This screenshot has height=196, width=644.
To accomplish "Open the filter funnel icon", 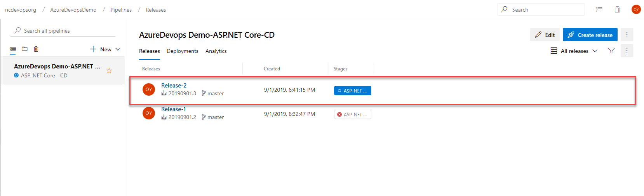I will click(x=611, y=51).
